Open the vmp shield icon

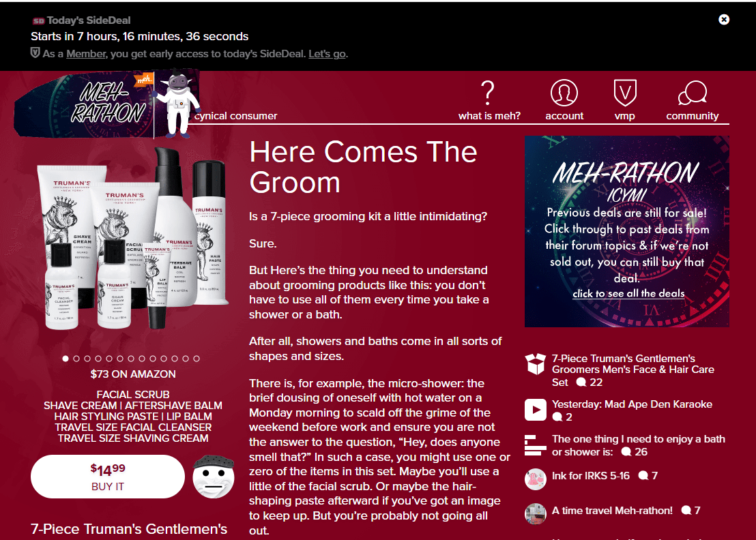625,93
